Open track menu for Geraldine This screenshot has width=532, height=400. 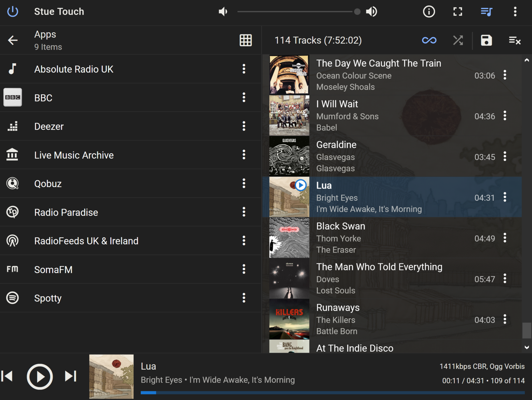tap(505, 157)
